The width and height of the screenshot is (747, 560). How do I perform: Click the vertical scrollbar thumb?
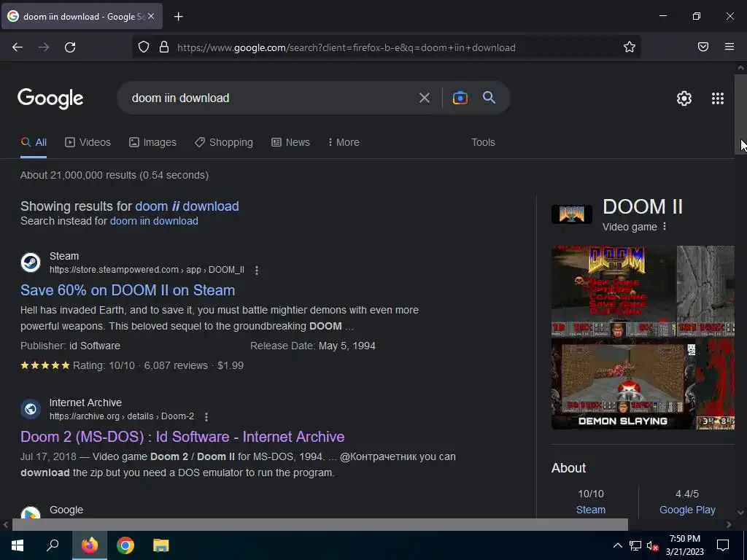coord(740,114)
